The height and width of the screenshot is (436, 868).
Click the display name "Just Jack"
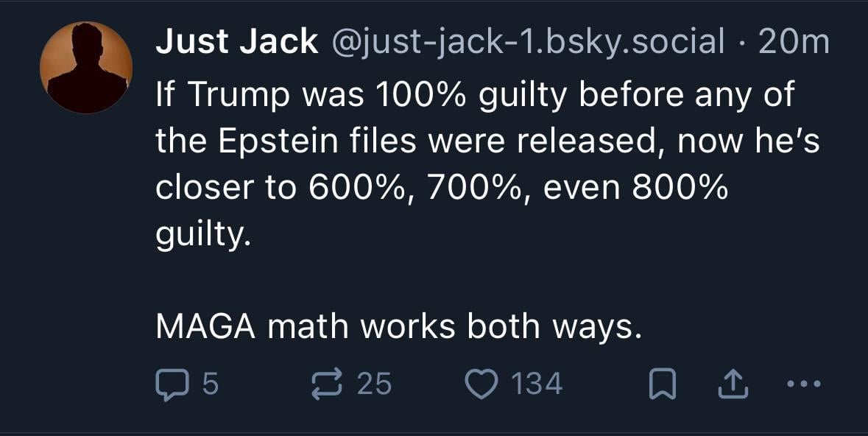[x=236, y=44]
